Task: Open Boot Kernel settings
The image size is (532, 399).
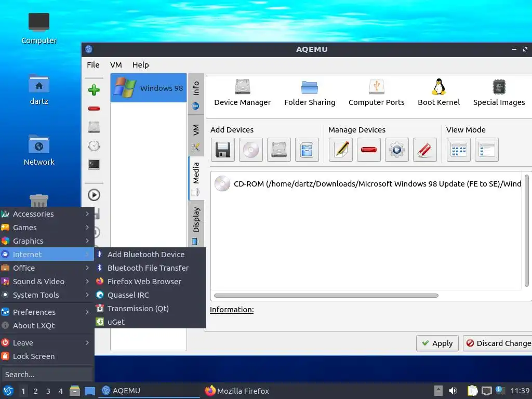Action: click(x=438, y=93)
